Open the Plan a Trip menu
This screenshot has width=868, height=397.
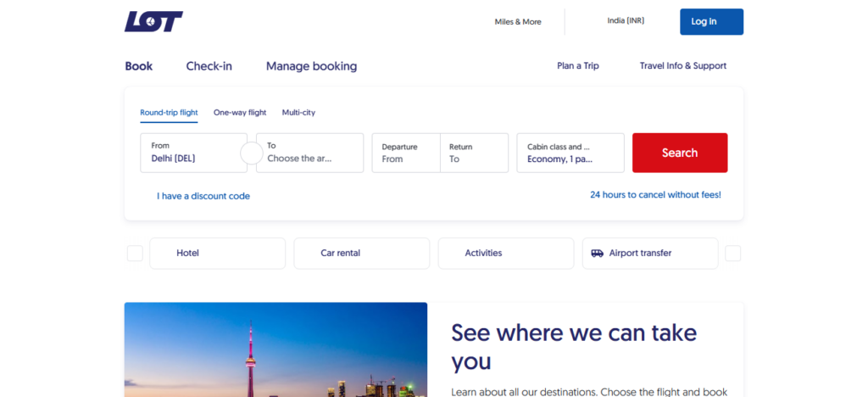pos(578,65)
